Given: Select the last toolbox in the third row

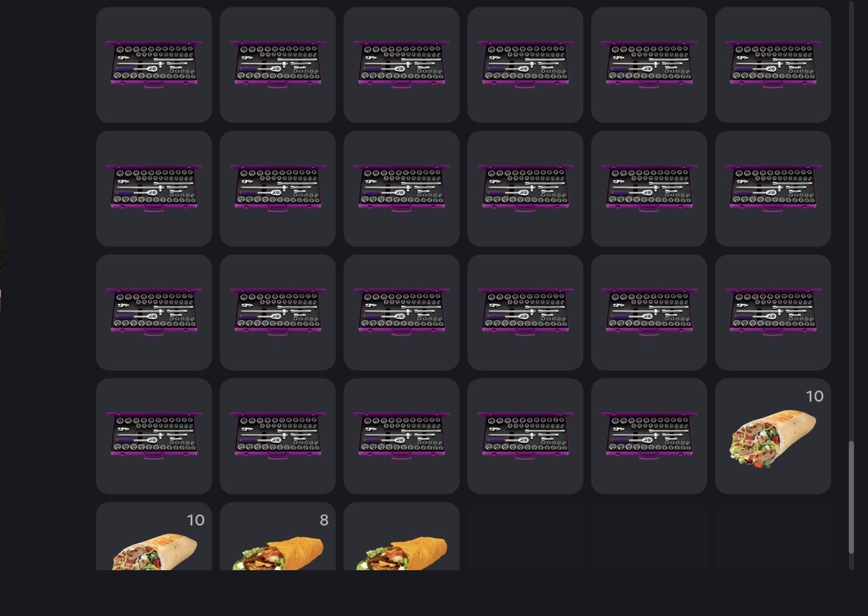Looking at the screenshot, I should [x=773, y=312].
